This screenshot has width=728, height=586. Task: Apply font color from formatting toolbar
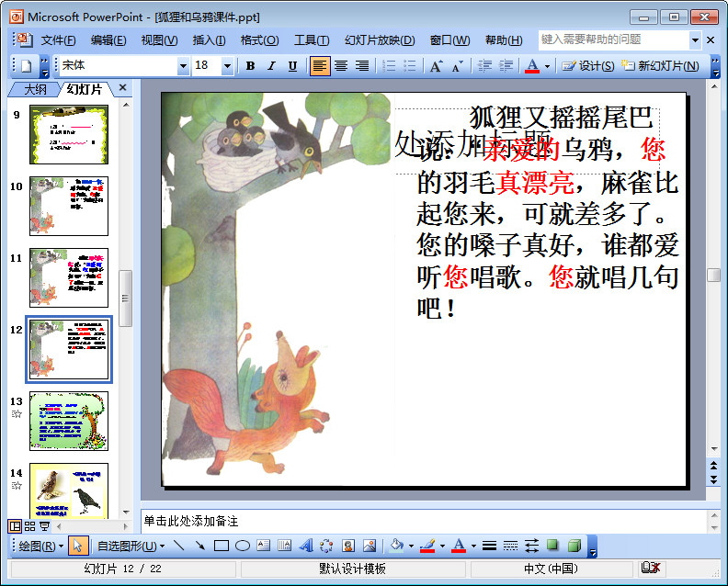(x=532, y=66)
